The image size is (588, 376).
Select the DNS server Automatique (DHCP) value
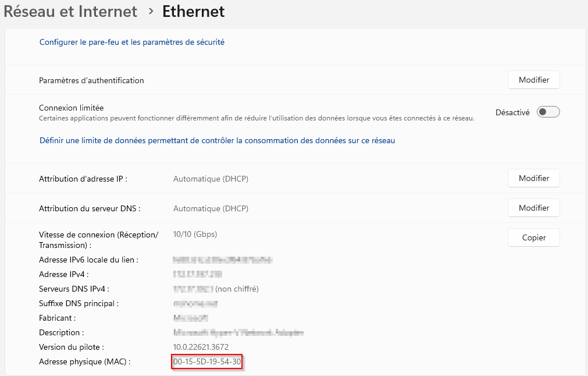(x=211, y=208)
